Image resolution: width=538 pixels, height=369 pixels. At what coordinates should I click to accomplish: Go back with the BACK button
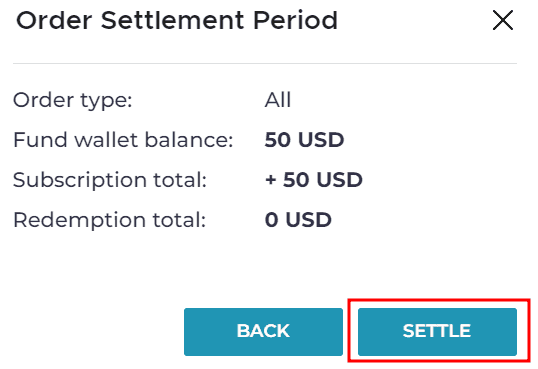coord(263,332)
